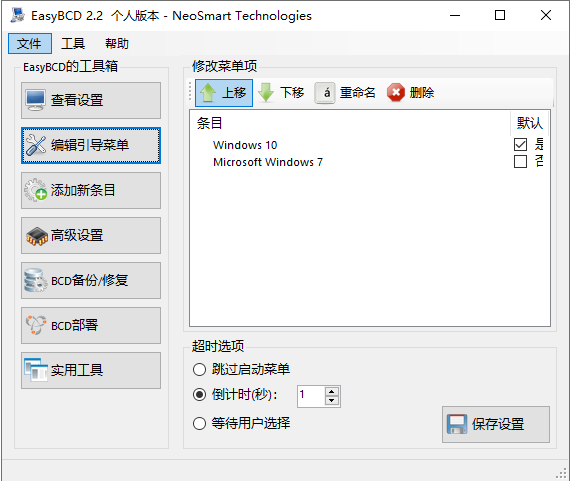Increase countdown seconds with up arrow
The height and width of the screenshot is (481, 571).
[331, 392]
